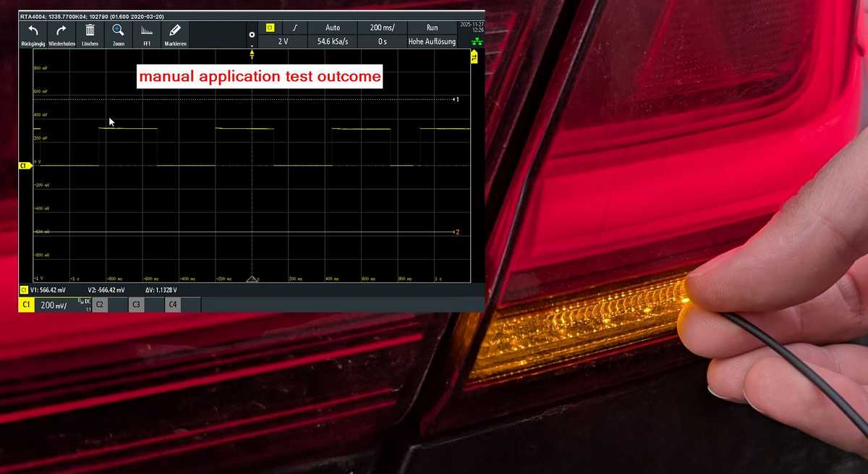Switch to channel C4 tab
Viewport: 868px width, 474px height.
[x=172, y=305]
